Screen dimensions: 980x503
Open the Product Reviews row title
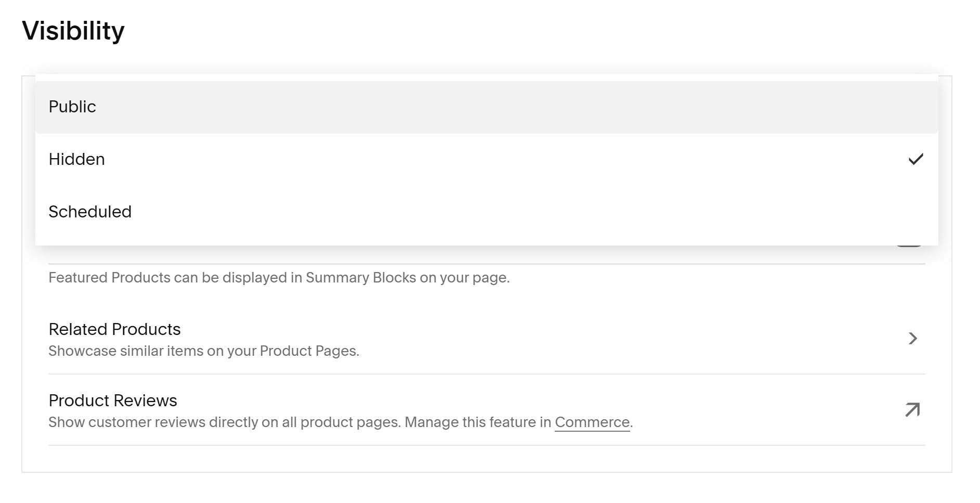(113, 401)
